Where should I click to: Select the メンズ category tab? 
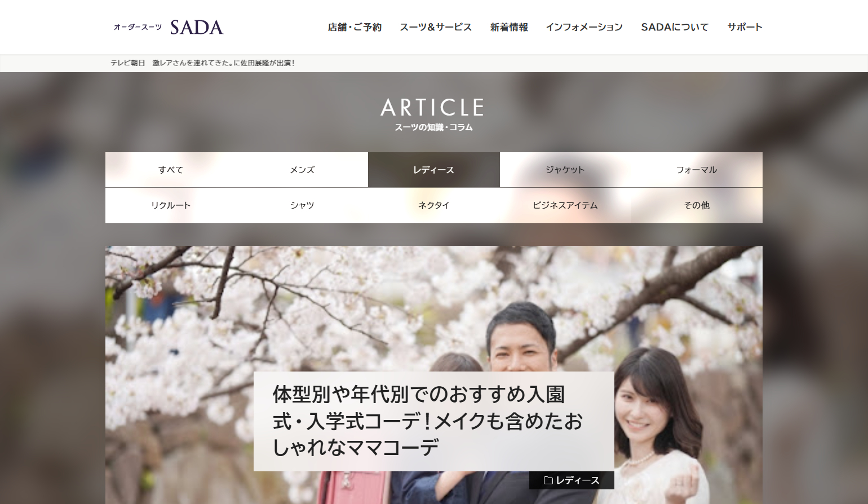(302, 170)
